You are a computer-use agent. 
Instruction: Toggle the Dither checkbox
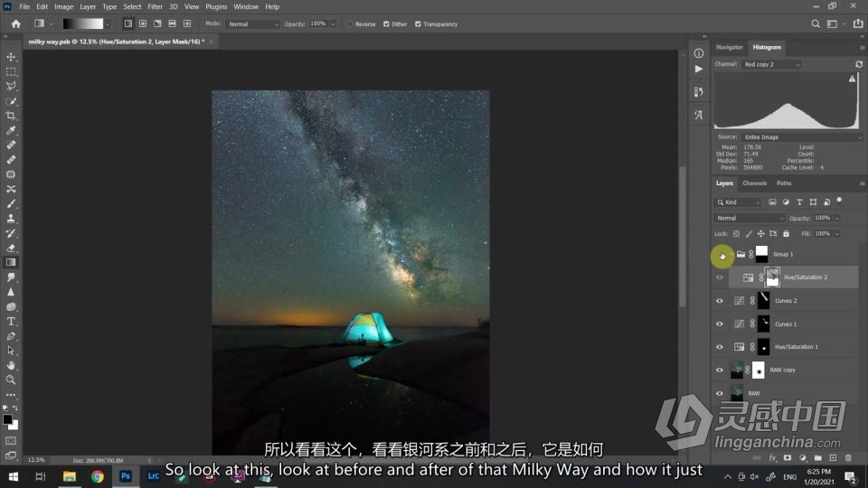[x=386, y=24]
